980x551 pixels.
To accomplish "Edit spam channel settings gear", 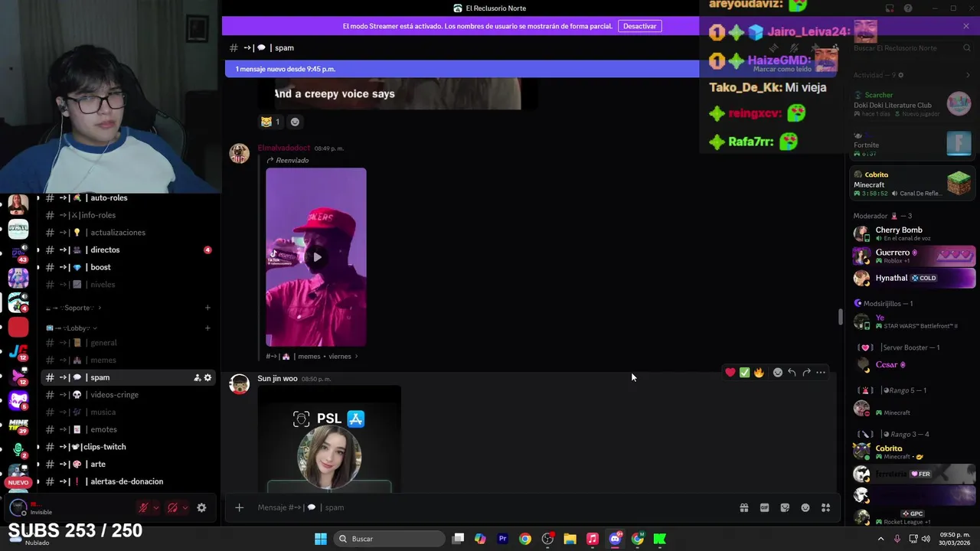I will coord(207,378).
